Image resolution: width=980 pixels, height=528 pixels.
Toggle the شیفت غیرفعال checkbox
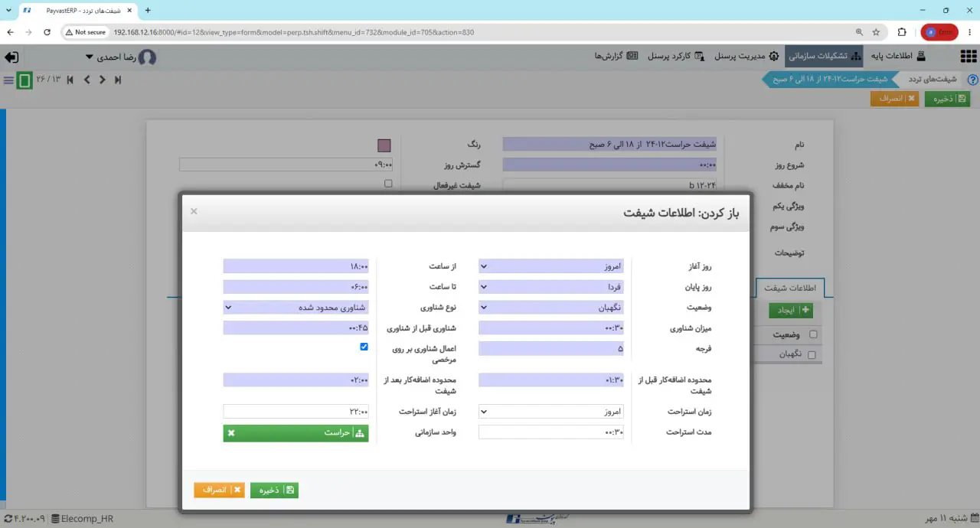[388, 184]
